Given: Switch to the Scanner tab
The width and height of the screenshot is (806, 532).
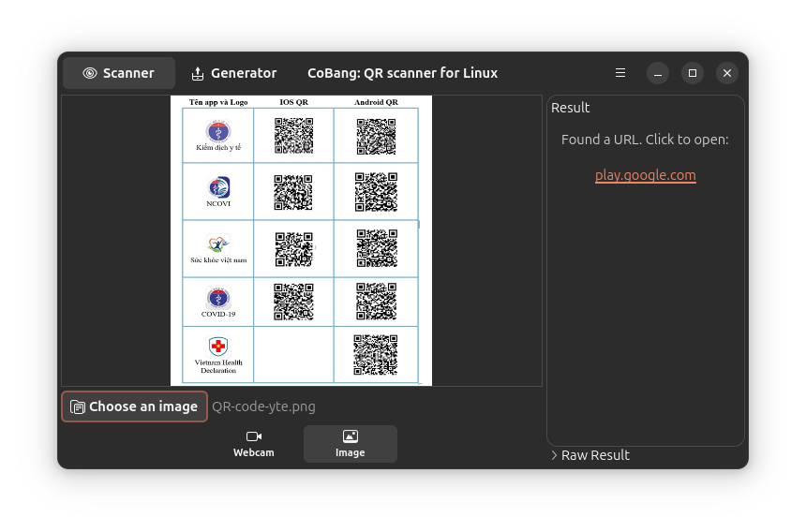Looking at the screenshot, I should click(x=119, y=73).
